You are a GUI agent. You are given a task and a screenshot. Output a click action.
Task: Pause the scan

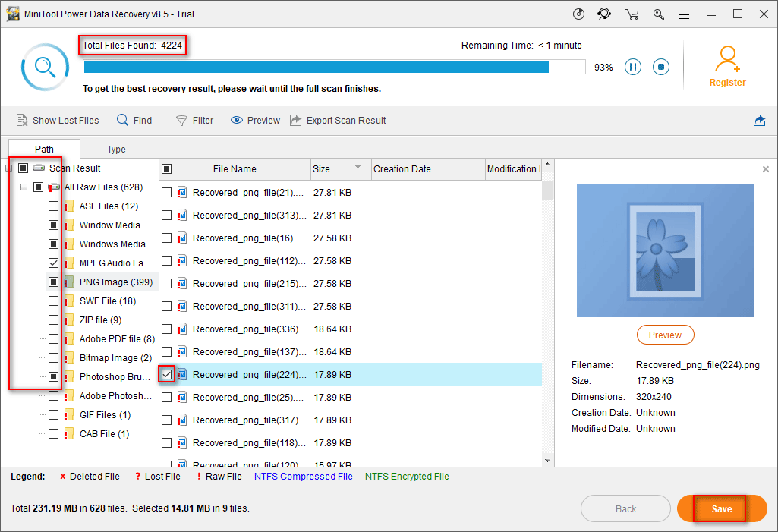[x=632, y=67]
